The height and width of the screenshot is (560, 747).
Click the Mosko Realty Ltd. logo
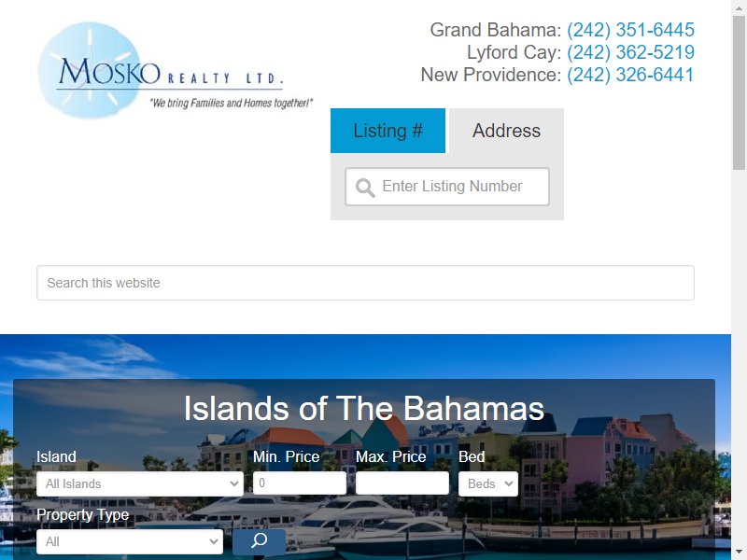[x=175, y=70]
